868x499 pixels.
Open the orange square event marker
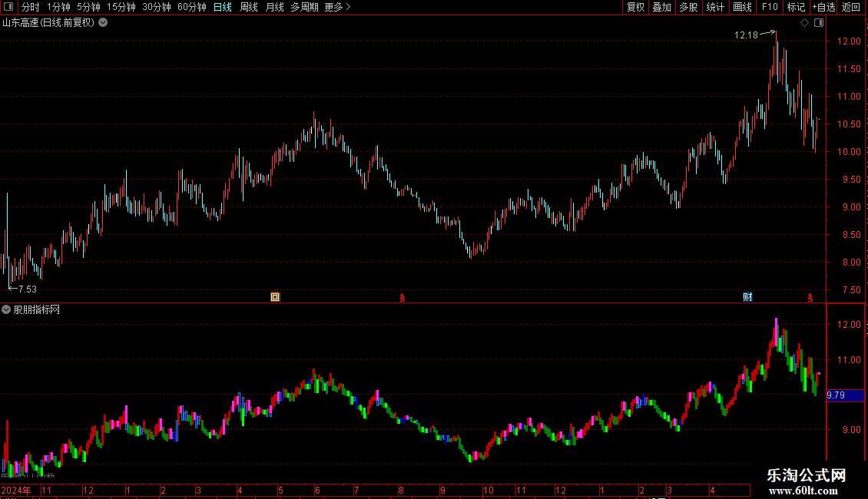[x=275, y=297]
